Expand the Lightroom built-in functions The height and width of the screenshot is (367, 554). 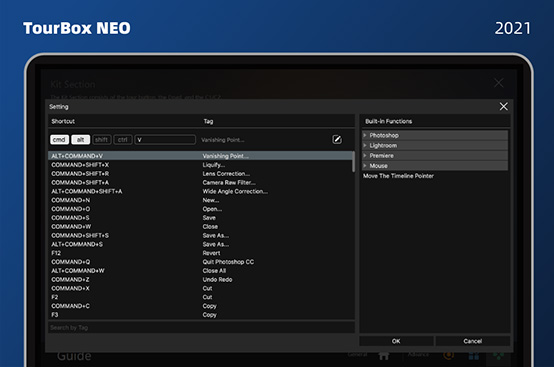435,146
